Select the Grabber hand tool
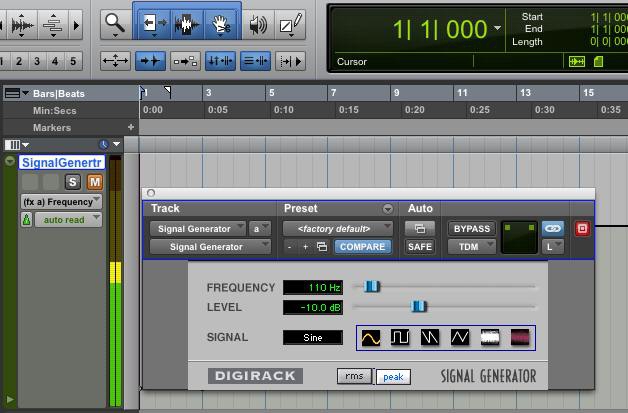 tap(221, 24)
